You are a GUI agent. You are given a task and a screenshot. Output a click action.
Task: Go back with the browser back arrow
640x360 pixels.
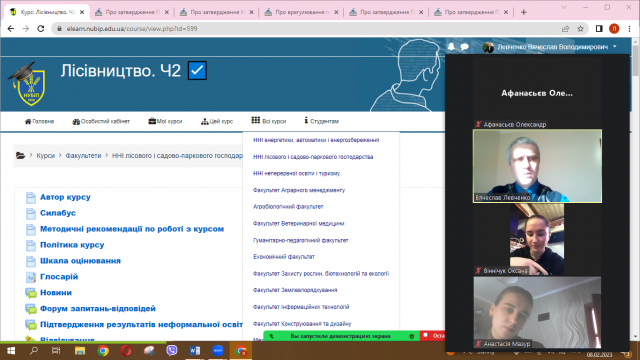pyautogui.click(x=11, y=29)
